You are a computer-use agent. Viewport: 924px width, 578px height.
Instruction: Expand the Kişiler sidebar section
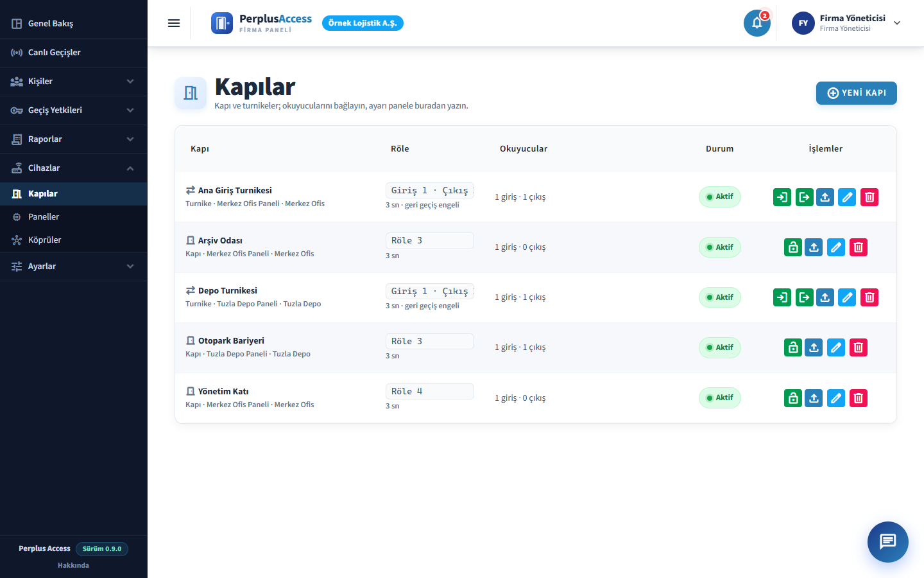(x=74, y=82)
